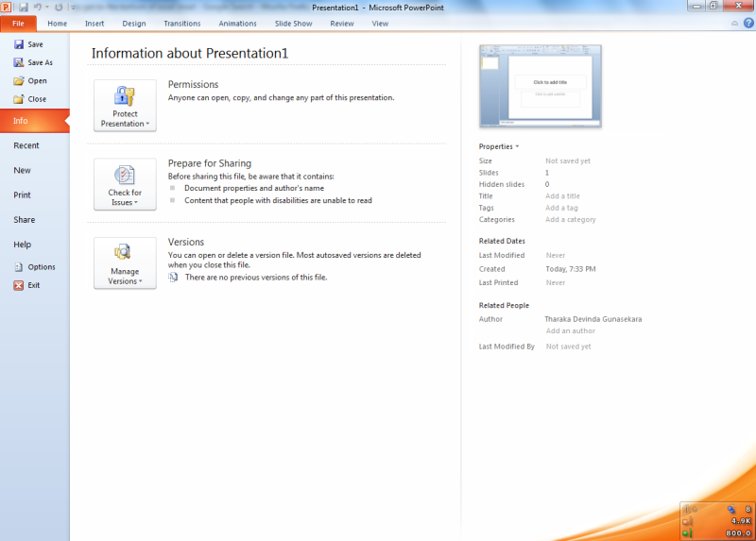Select Recent in the backstage sidebar
Viewport: 756px width, 541px height.
click(x=35, y=145)
